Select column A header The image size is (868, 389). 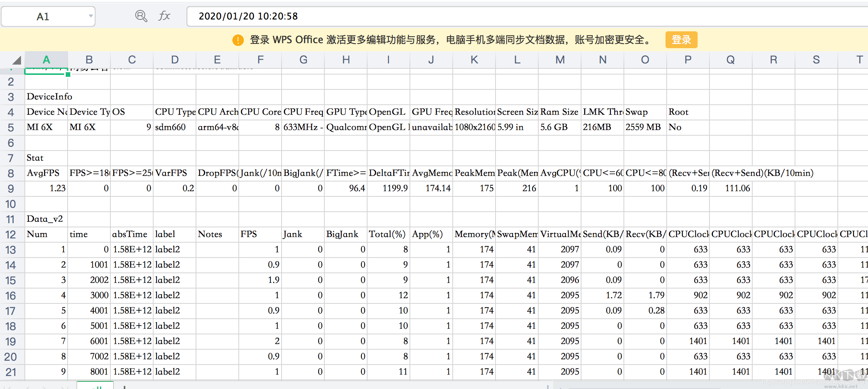(46, 60)
